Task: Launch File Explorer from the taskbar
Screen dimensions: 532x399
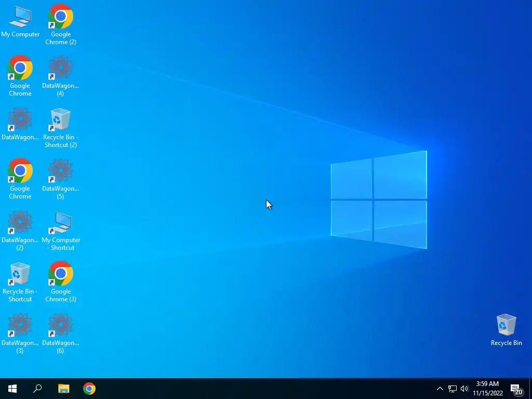Action: [63, 389]
